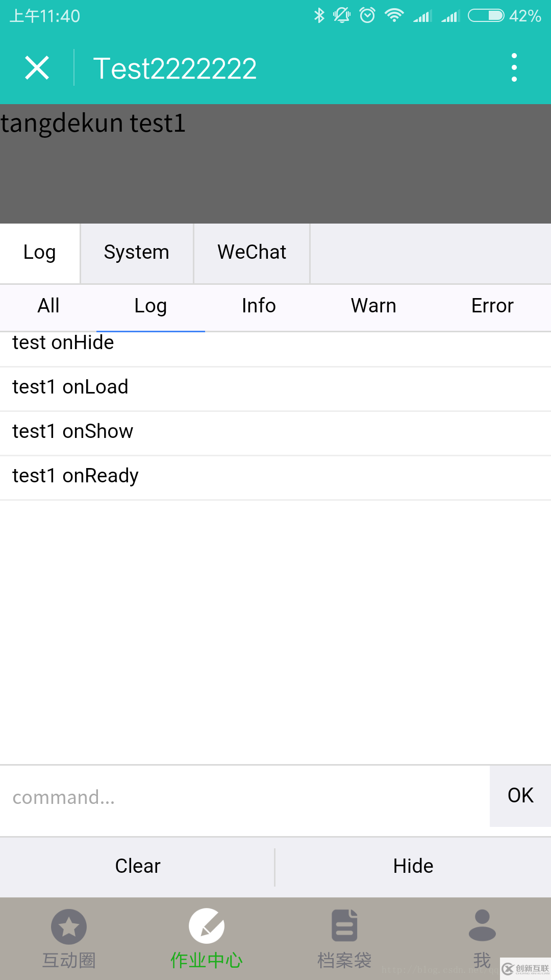
Task: Focus the command input field
Action: pos(245,797)
